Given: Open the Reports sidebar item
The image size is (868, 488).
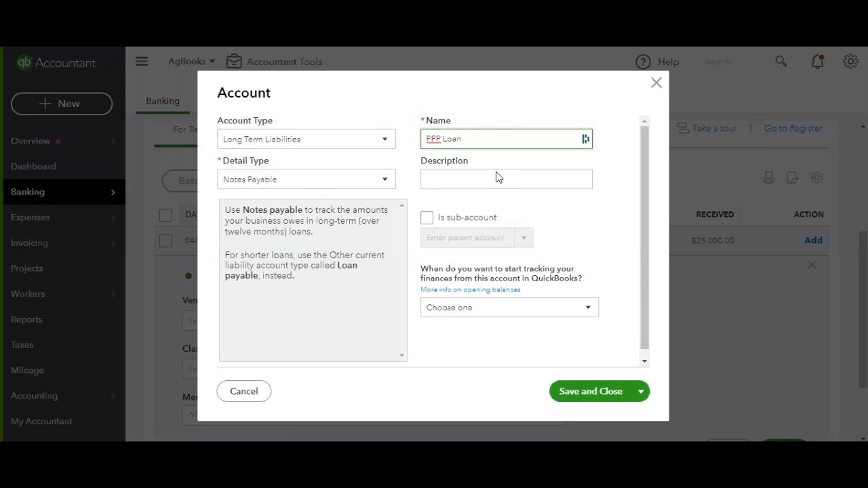Looking at the screenshot, I should [x=26, y=319].
